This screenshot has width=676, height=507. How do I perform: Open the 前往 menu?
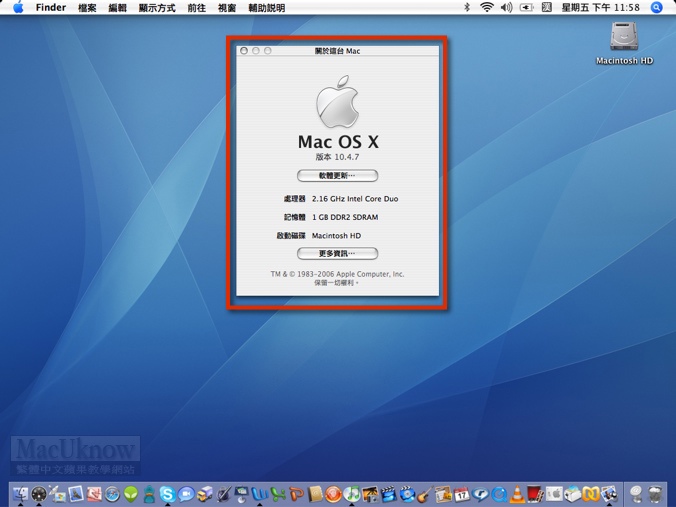click(197, 8)
